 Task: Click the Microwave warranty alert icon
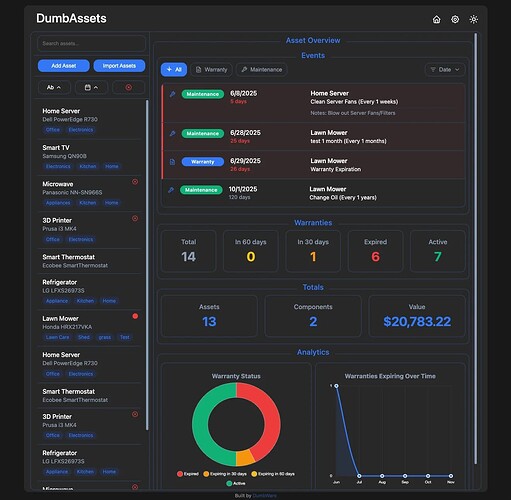coord(135,182)
